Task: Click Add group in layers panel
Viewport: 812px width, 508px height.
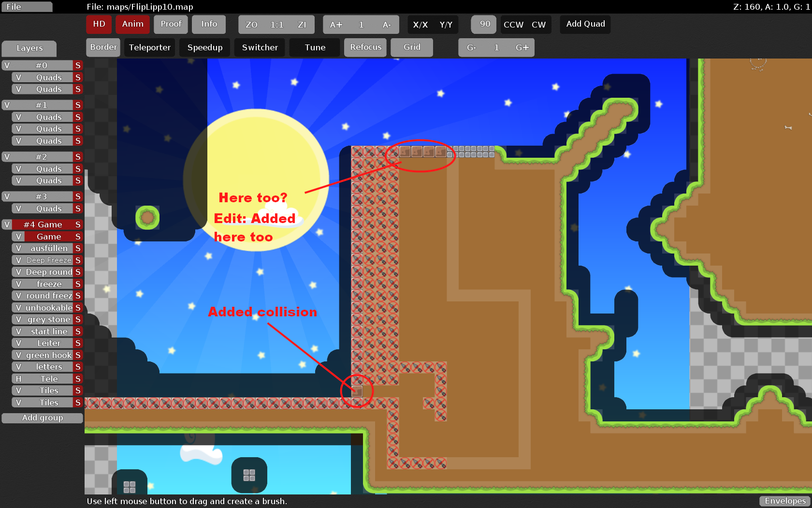Action: 43,418
